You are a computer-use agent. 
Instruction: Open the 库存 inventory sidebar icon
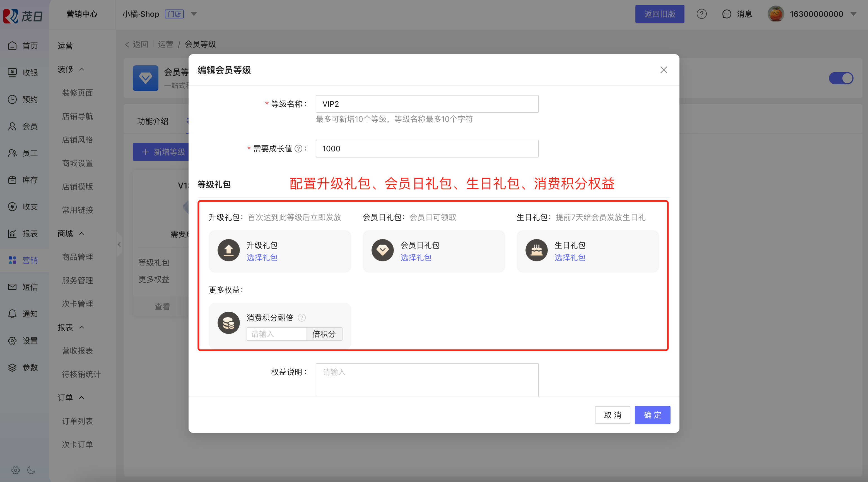(13, 180)
